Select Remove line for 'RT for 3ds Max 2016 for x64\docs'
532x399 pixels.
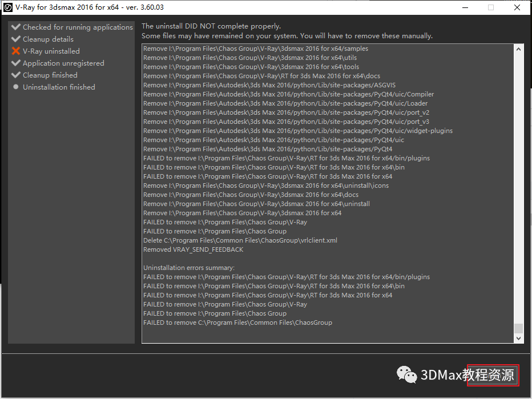pyautogui.click(x=261, y=76)
